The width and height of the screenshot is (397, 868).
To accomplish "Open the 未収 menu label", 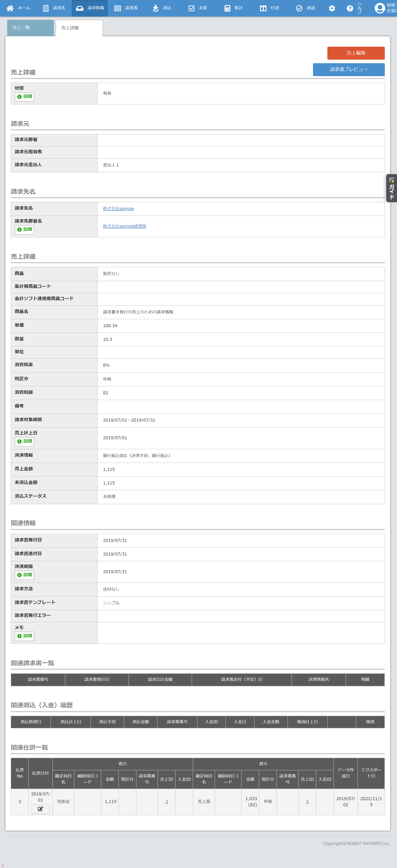I will (203, 8).
